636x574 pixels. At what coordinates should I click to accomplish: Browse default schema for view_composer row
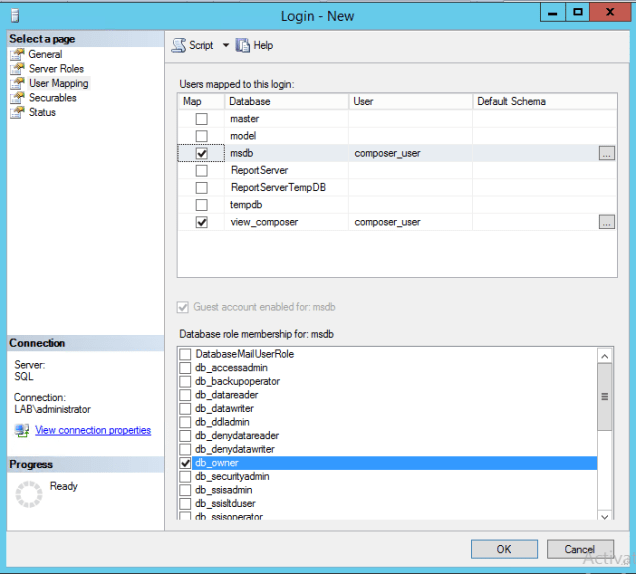[x=606, y=222]
